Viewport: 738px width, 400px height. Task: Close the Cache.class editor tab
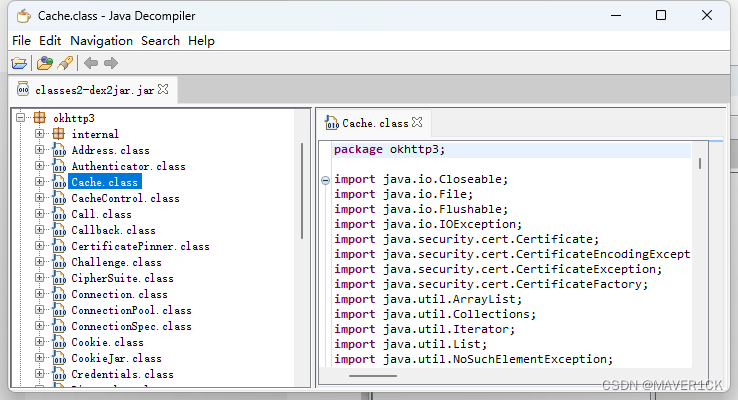(417, 122)
